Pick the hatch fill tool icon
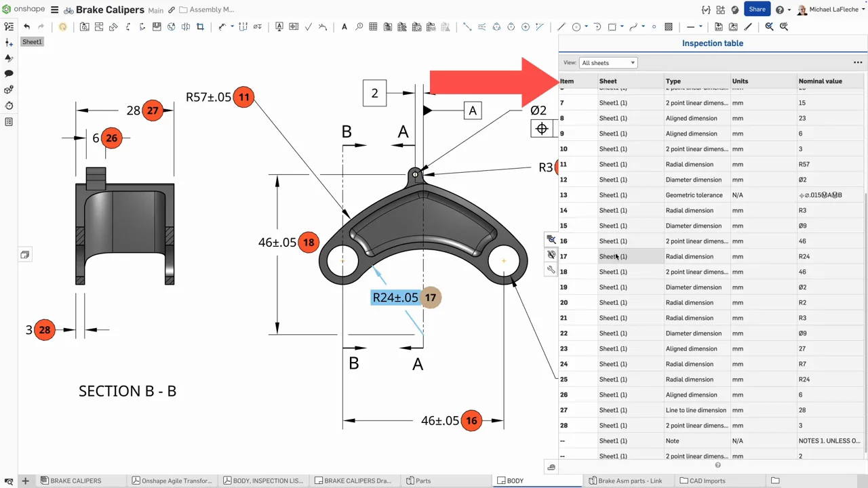The image size is (868, 488). pyautogui.click(x=669, y=27)
